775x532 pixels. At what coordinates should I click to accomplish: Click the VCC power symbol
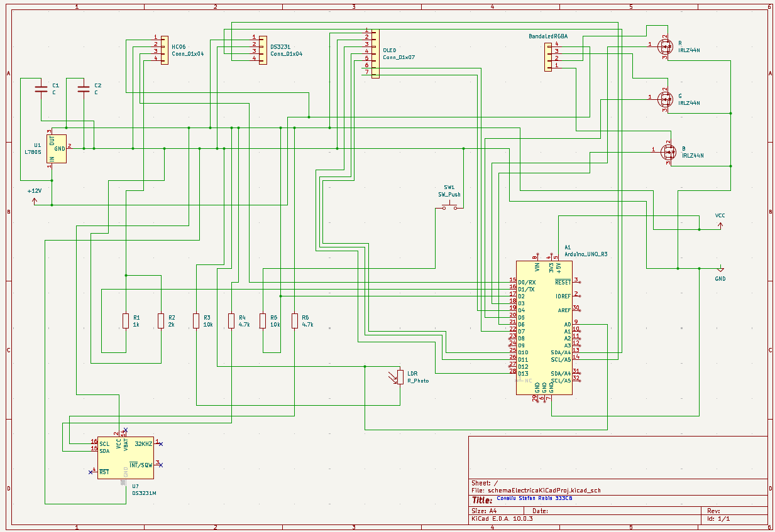(720, 226)
